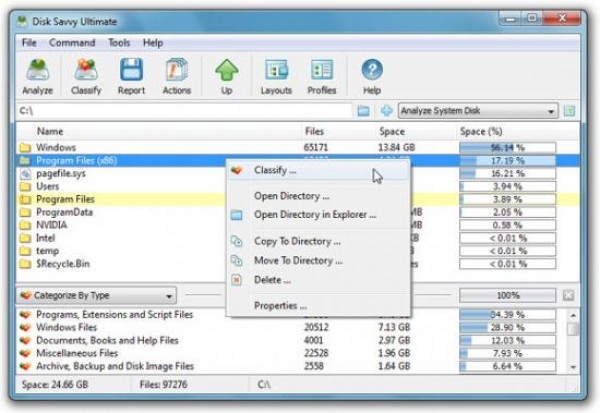Screen dimensions: 600x413
Task: Open the Help menu in menu bar
Action: pos(153,42)
